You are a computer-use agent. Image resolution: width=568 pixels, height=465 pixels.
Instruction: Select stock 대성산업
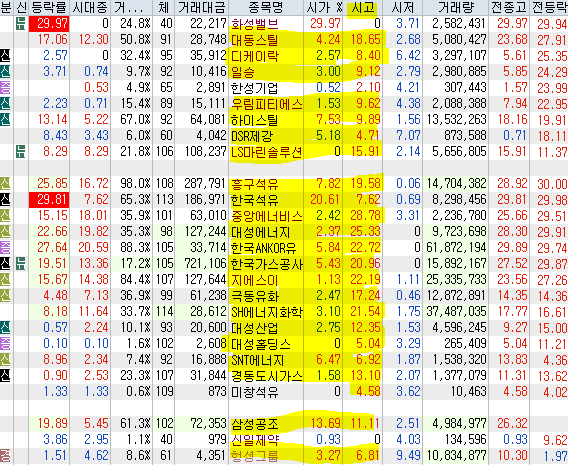click(255, 327)
